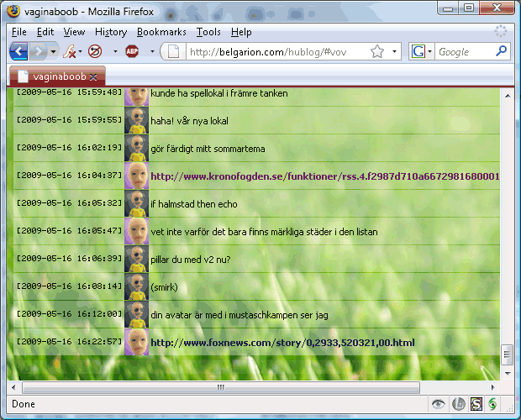
Task: Click the Flashblock toolbar icon
Action: [69, 51]
